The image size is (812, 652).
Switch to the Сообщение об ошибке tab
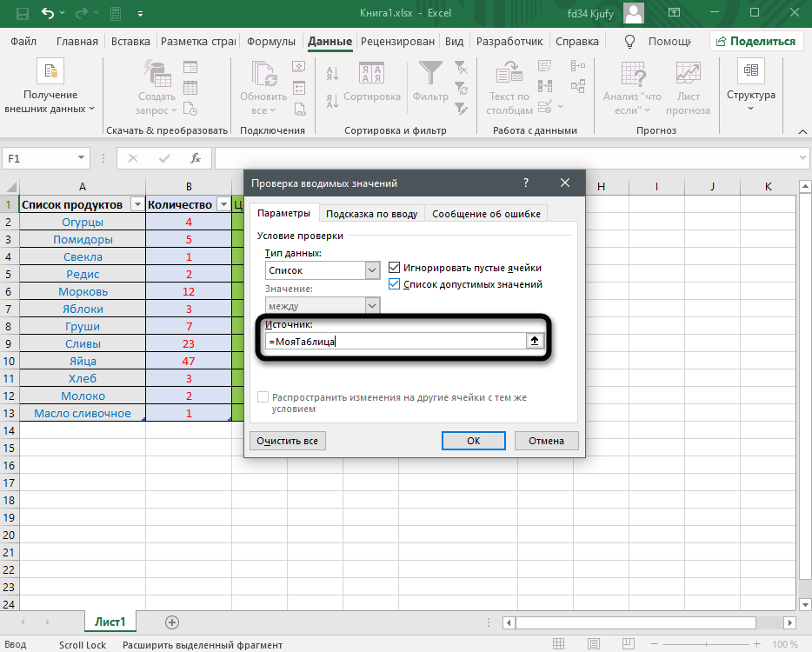486,214
